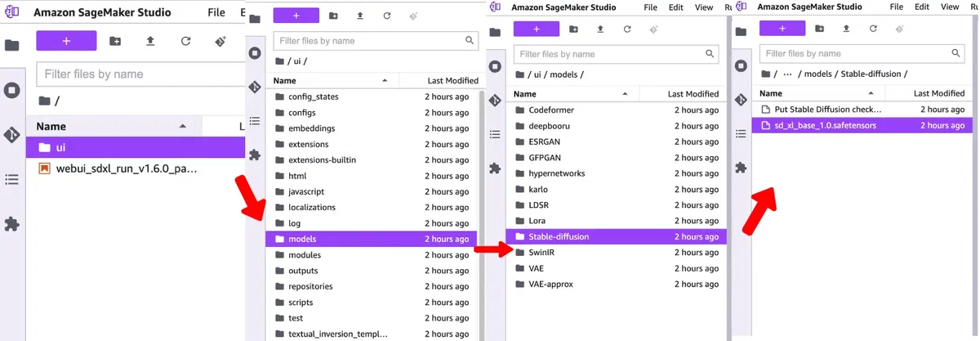The image size is (980, 341).
Task: Select the extensions-builtin folder
Action: pos(372,159)
